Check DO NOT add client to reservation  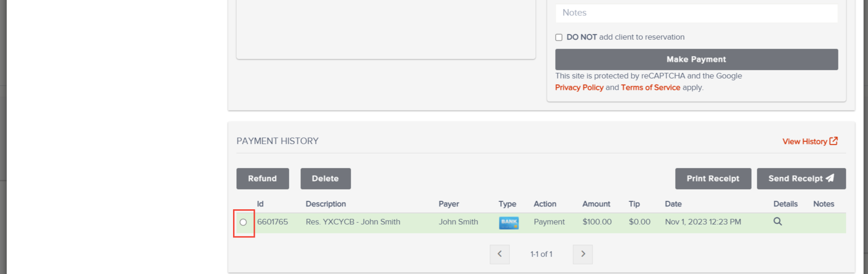click(559, 37)
